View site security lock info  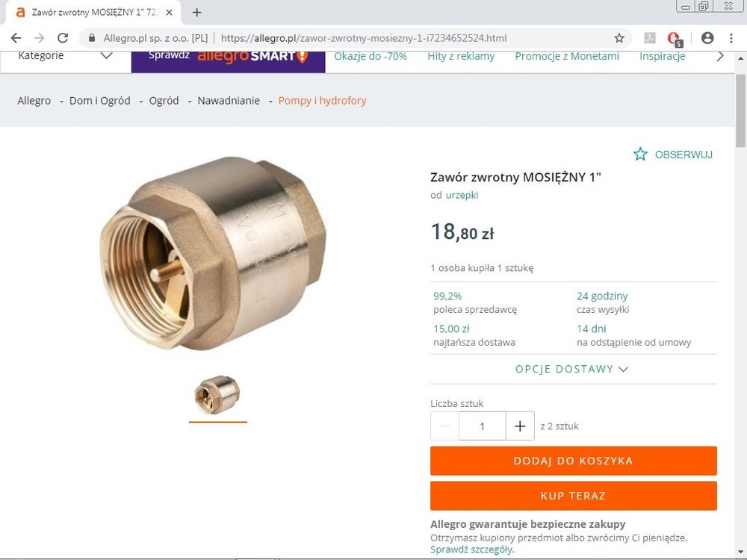click(92, 38)
